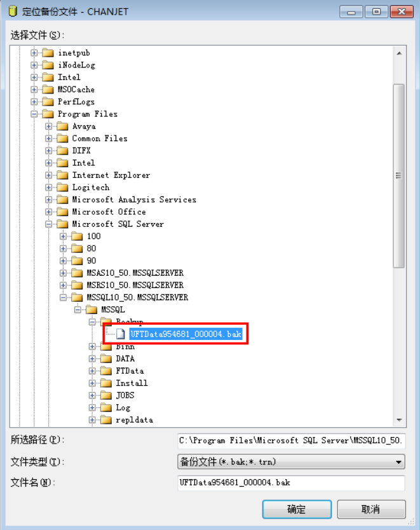Click the Program Files folder icon
Screen dimensions: 420x530
click(48, 114)
